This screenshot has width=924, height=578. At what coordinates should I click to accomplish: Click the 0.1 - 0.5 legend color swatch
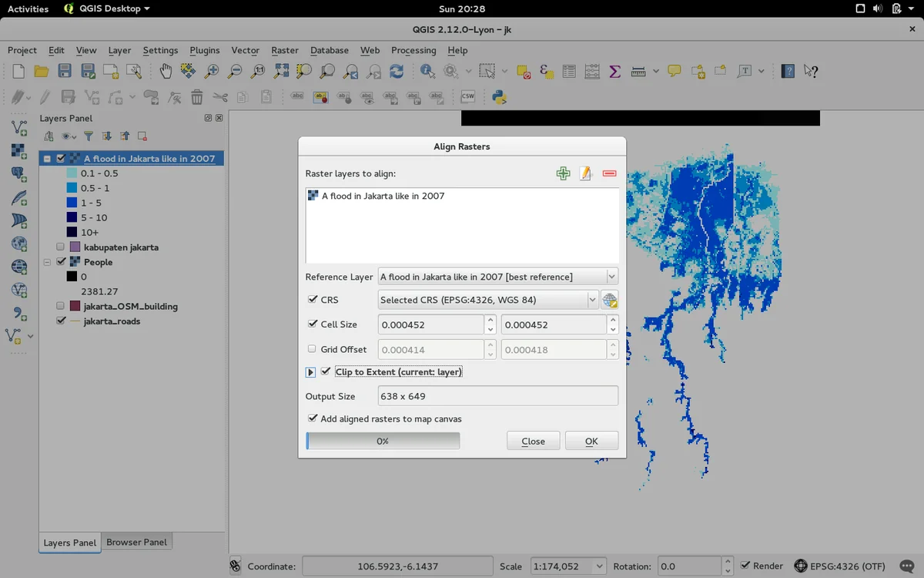pyautogui.click(x=72, y=173)
